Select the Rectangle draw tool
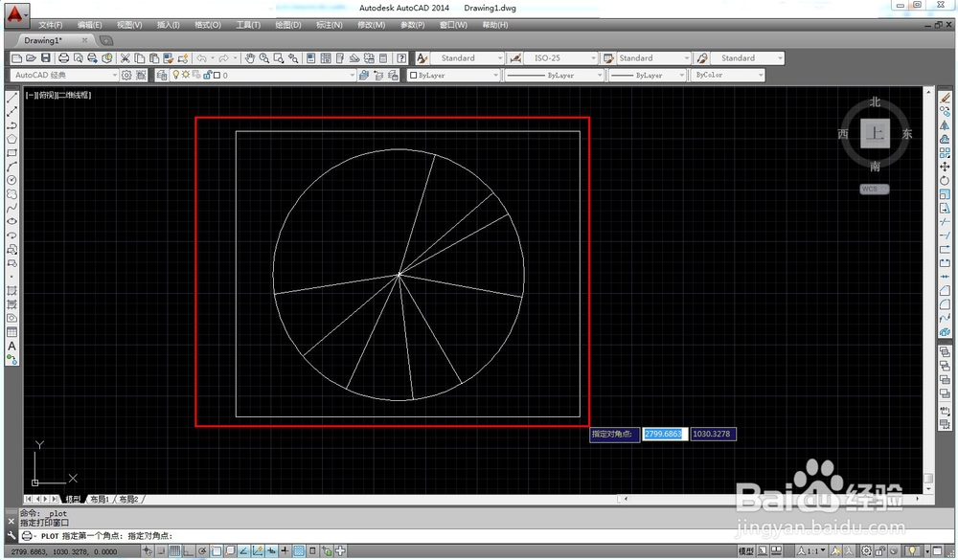 11,152
